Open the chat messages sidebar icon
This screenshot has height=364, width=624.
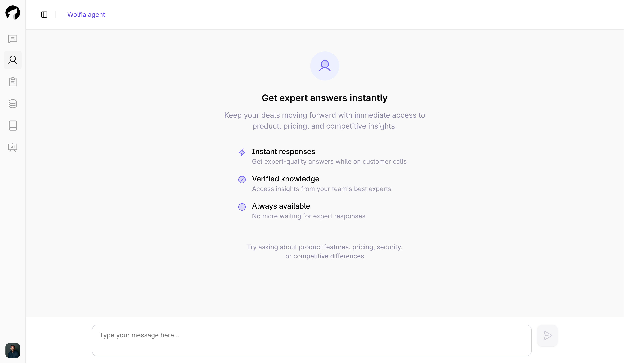(x=13, y=39)
